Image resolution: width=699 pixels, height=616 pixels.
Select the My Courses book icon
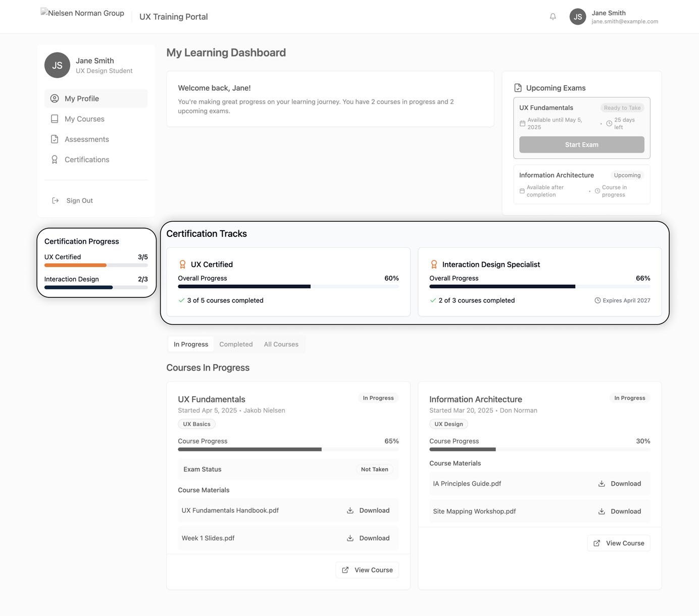pos(55,119)
